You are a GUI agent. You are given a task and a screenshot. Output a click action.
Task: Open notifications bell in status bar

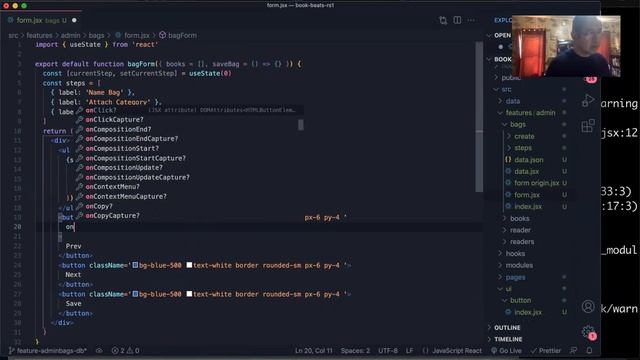coord(589,350)
